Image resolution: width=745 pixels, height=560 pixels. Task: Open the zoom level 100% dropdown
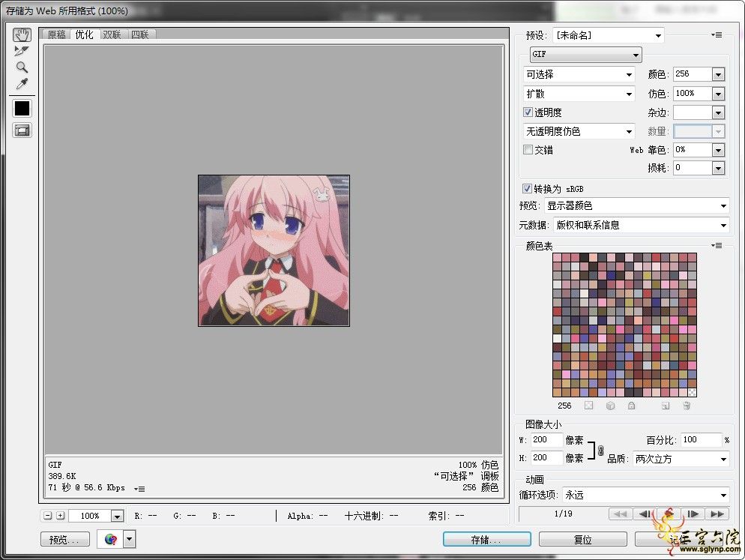[117, 516]
